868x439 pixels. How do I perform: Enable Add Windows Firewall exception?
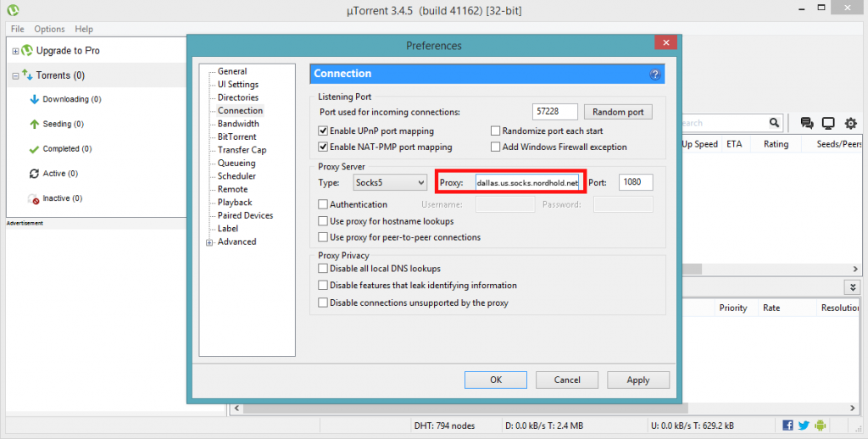click(x=495, y=147)
